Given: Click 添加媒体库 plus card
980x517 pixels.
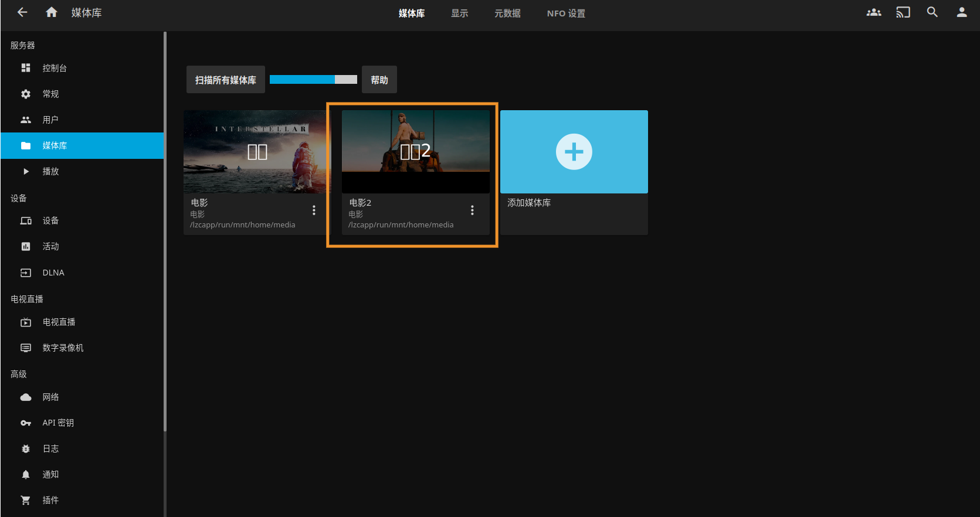Looking at the screenshot, I should point(574,152).
